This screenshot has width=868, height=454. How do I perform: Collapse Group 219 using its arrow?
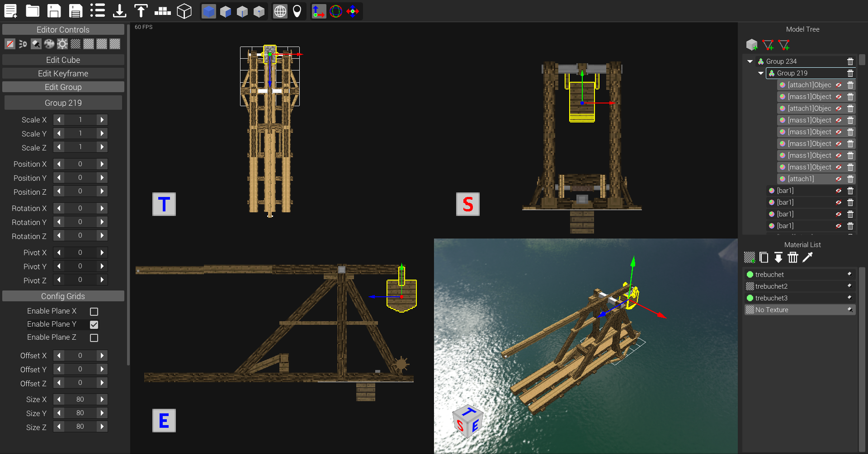(761, 73)
